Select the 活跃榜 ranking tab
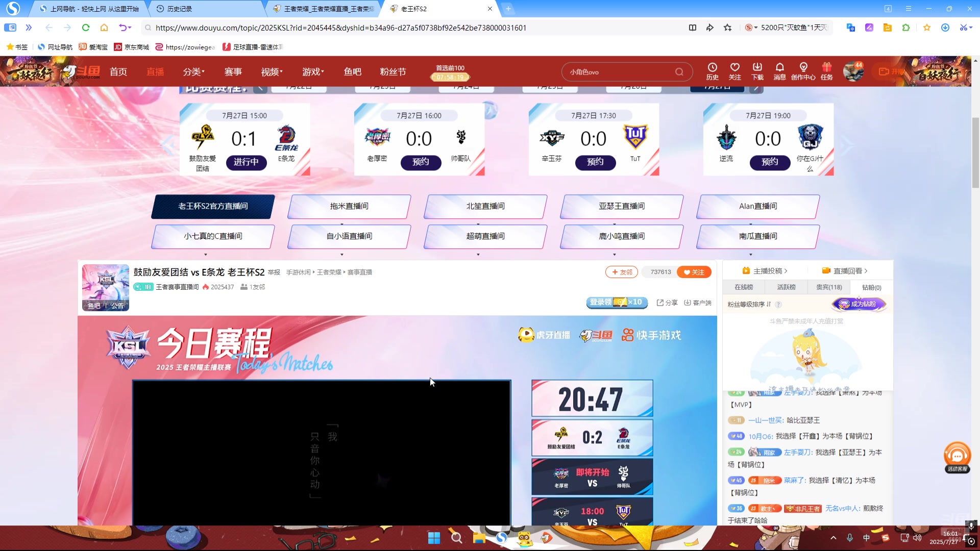 [786, 287]
